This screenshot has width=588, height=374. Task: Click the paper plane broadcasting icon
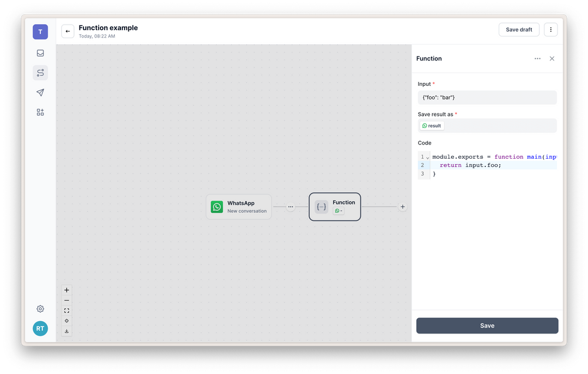40,92
